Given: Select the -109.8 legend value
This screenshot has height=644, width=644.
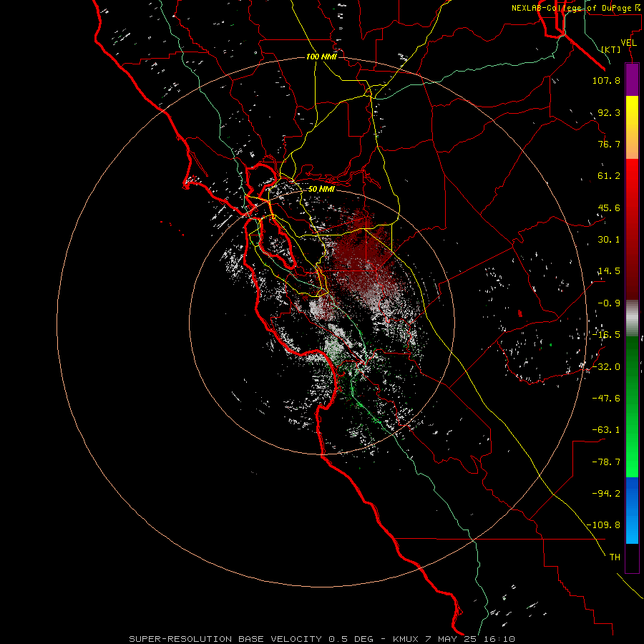Looking at the screenshot, I should (x=603, y=525).
